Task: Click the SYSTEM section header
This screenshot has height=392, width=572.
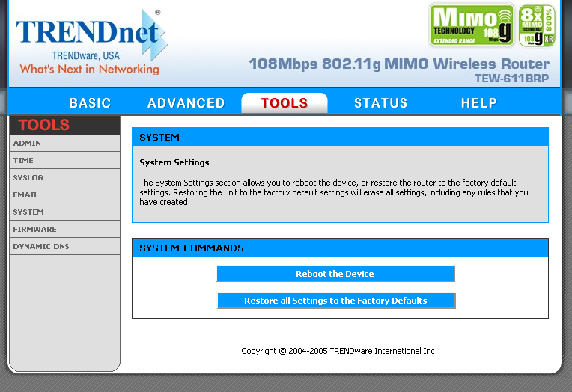Action: 340,137
